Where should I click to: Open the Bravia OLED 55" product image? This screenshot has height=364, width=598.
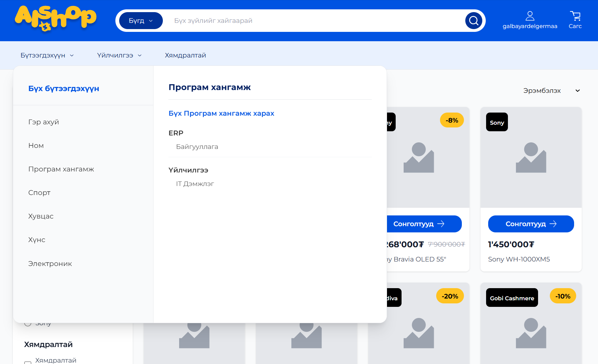point(428,158)
